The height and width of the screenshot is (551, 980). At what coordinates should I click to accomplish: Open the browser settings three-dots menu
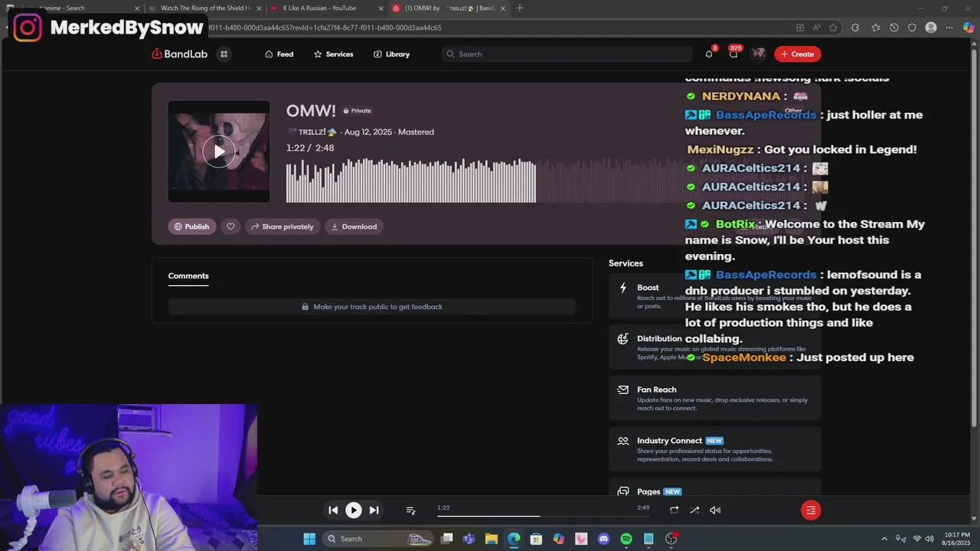[949, 28]
